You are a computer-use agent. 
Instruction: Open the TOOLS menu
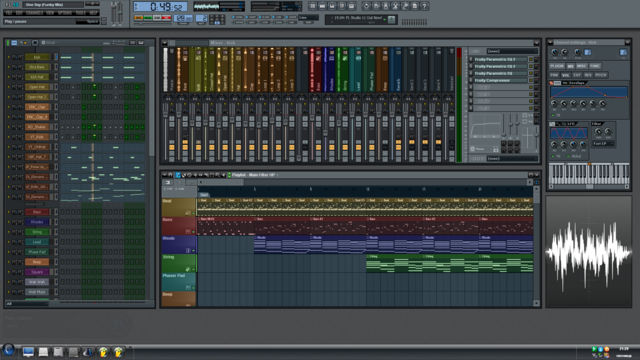81,13
